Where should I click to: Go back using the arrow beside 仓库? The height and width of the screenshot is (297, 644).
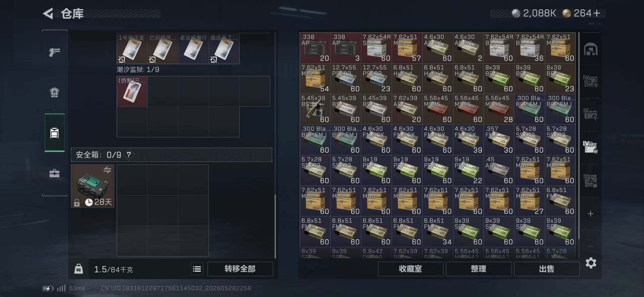[48, 13]
